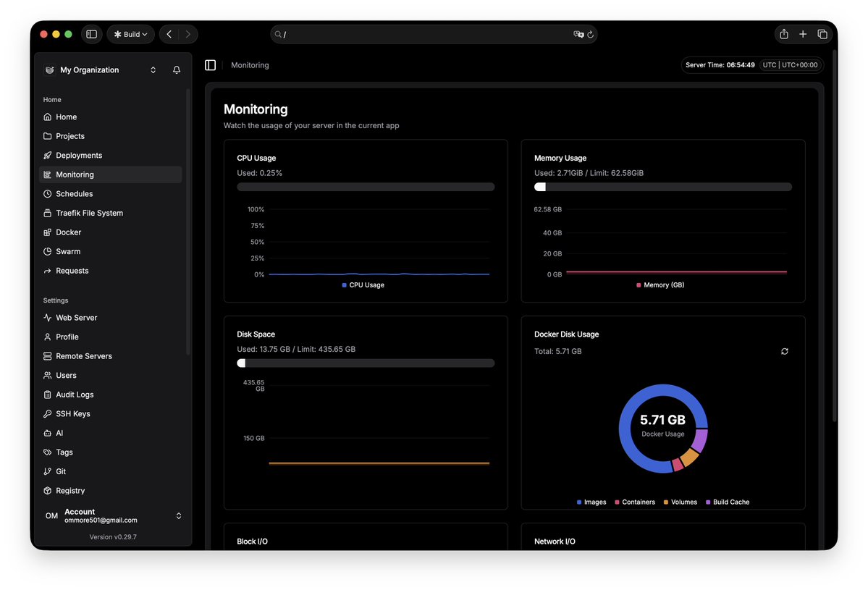
Task: Open the Build dropdown in toolbar
Action: coord(130,34)
